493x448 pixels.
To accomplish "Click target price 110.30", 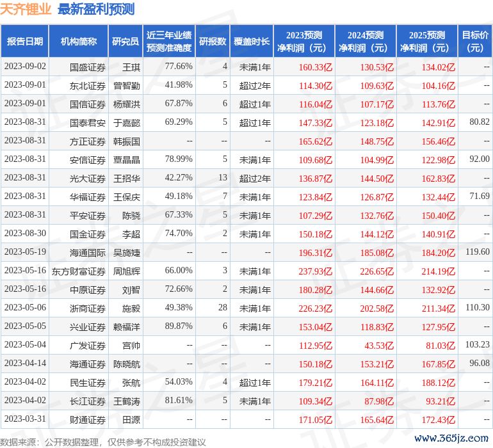I will (x=478, y=307).
